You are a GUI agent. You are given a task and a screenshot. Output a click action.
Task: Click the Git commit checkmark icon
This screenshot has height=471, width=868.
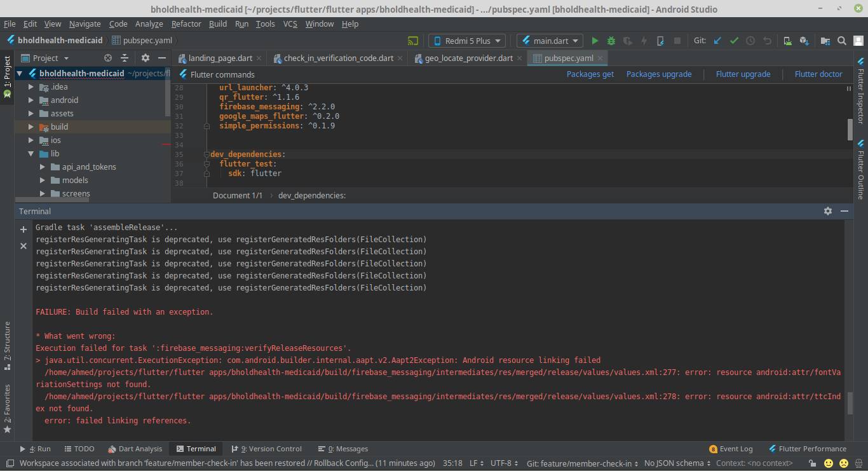click(x=734, y=40)
